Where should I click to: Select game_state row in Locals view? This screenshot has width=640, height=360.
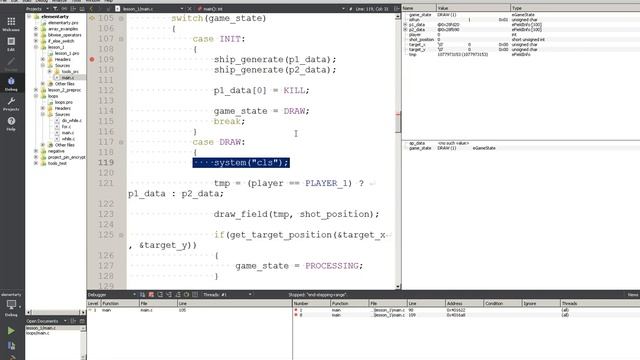(x=521, y=15)
